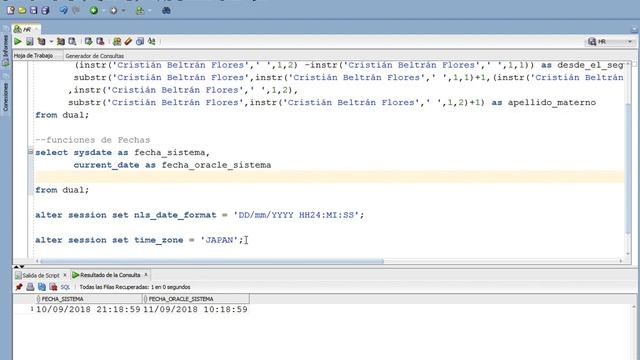The image size is (640, 360).
Task: Pin the query result with red pin
Action: click(x=19, y=287)
